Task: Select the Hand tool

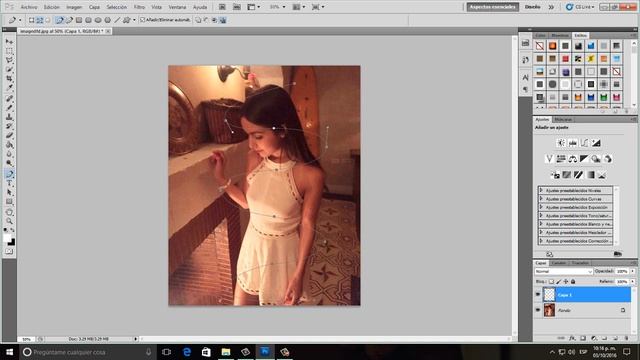Action: tap(9, 213)
